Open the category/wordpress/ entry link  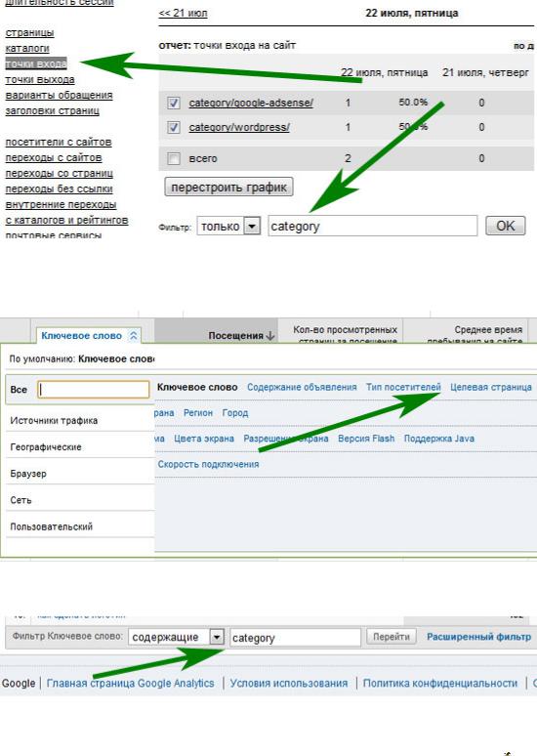(239, 127)
